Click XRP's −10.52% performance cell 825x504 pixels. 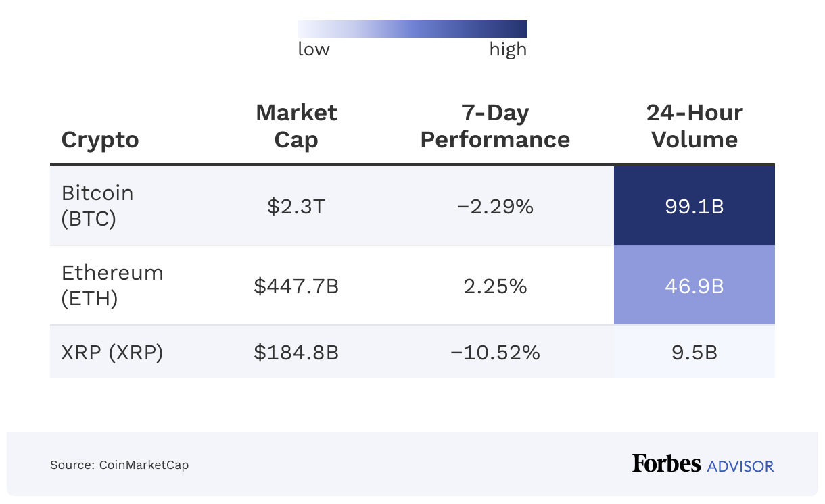tap(495, 352)
